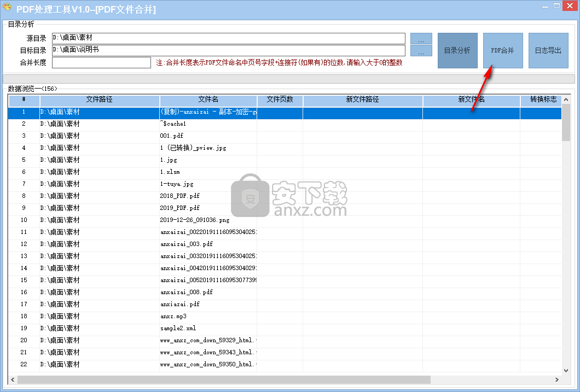The image size is (580, 392).
Task: Click file path cell in row 5
Action: (x=100, y=160)
